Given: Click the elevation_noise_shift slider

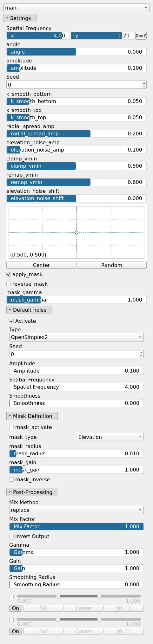Looking at the screenshot, I should click(x=76, y=198).
